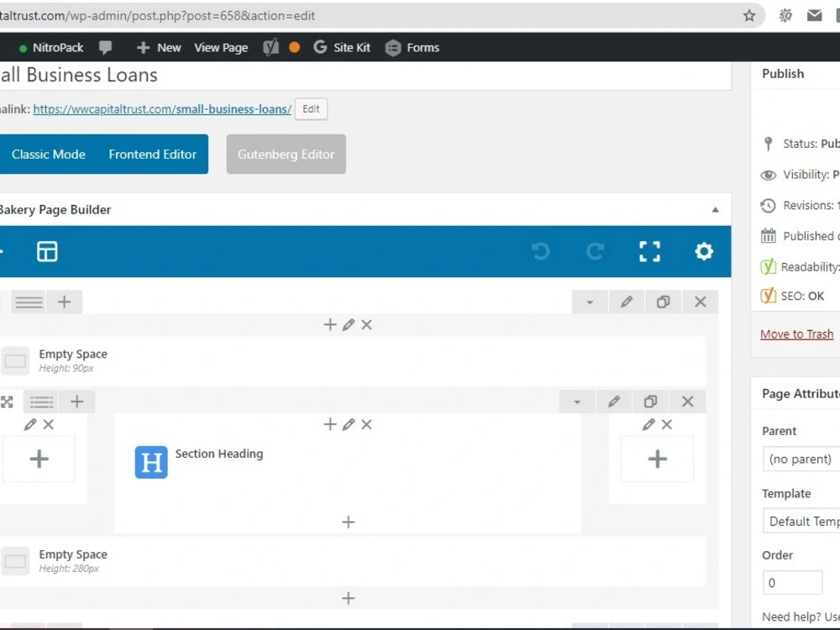Toggle collapse of the first row
The height and width of the screenshot is (630, 840).
[590, 302]
